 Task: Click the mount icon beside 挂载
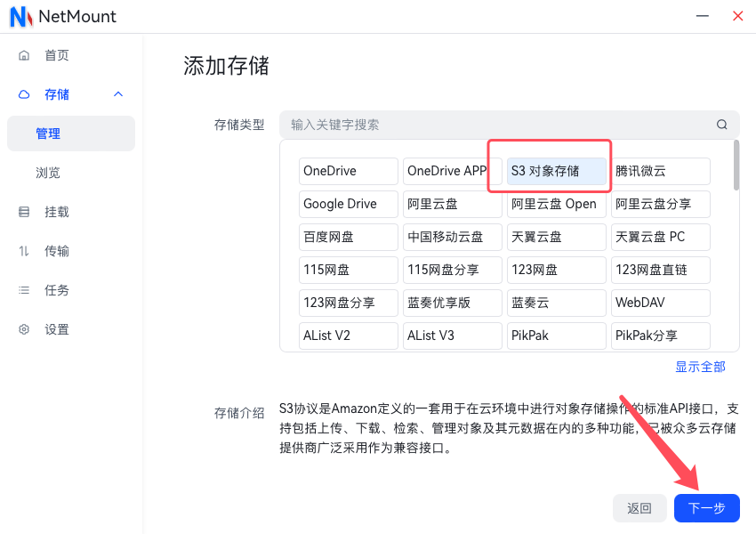(x=24, y=212)
